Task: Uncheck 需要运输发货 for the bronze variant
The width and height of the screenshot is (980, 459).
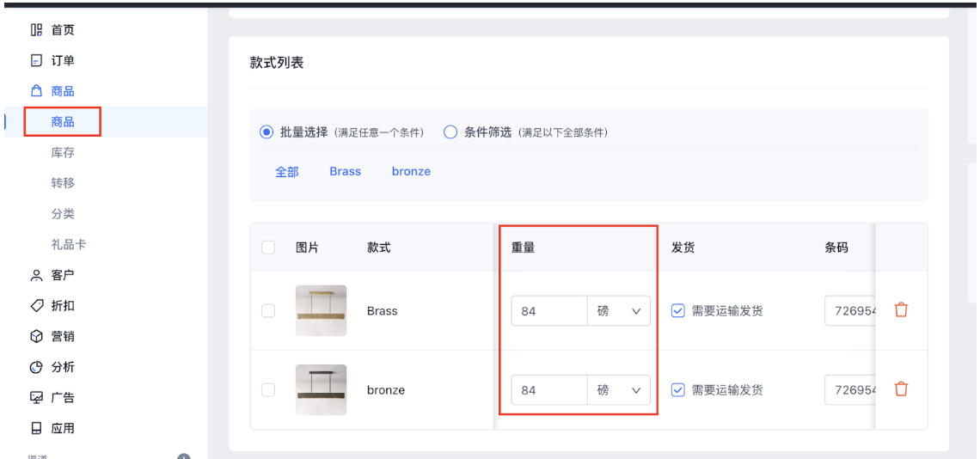Action: tap(677, 390)
